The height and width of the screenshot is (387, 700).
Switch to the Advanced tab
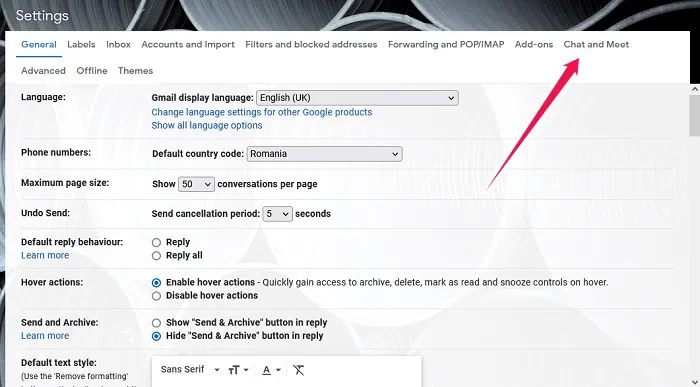coord(43,71)
